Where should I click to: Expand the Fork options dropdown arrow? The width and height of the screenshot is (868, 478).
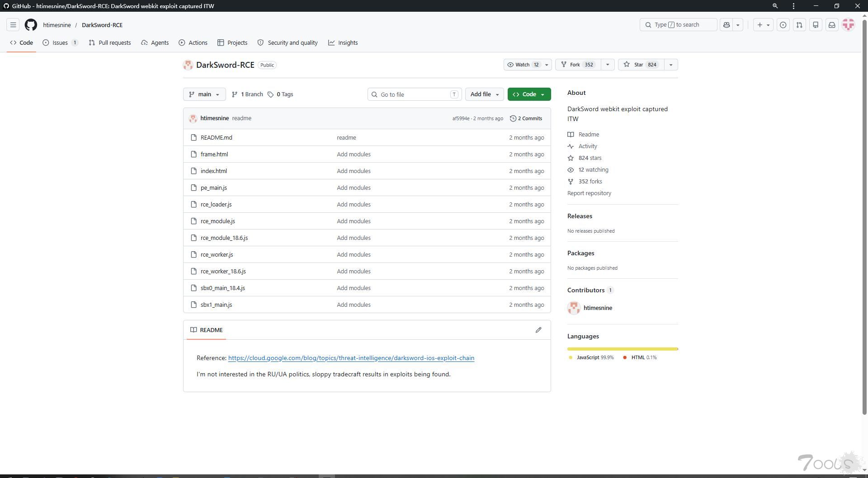tap(608, 65)
